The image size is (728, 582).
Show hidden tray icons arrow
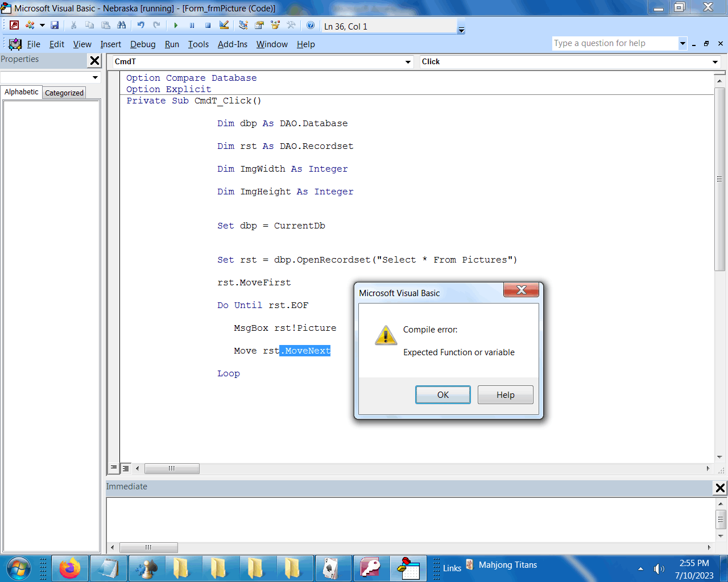click(x=641, y=569)
